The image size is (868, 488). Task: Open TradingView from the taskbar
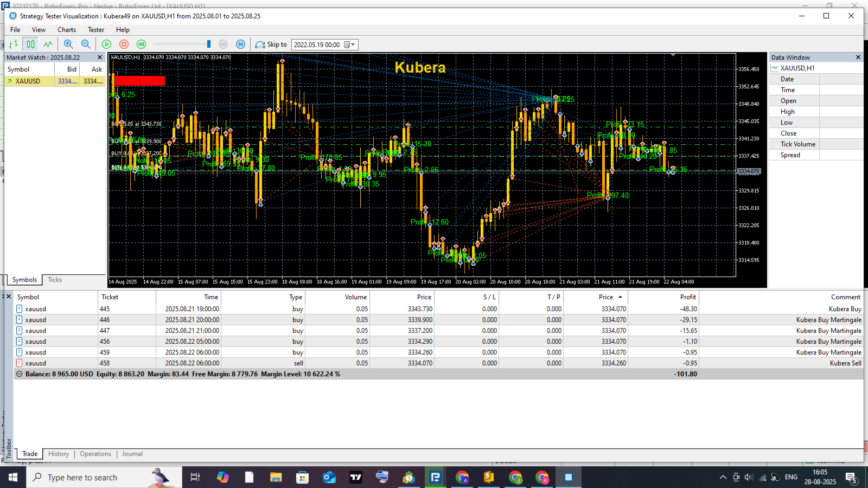[x=356, y=477]
